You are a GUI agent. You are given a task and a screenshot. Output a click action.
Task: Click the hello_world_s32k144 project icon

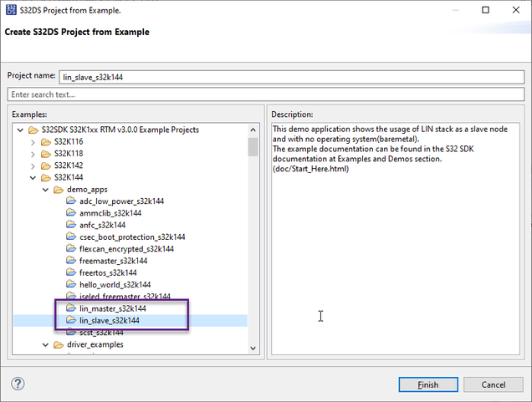click(x=71, y=284)
